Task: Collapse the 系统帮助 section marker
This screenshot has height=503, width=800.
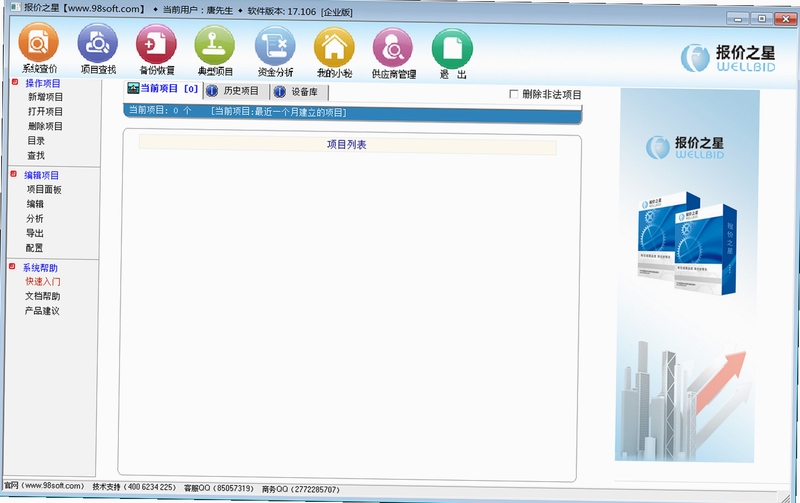Action: pos(12,266)
